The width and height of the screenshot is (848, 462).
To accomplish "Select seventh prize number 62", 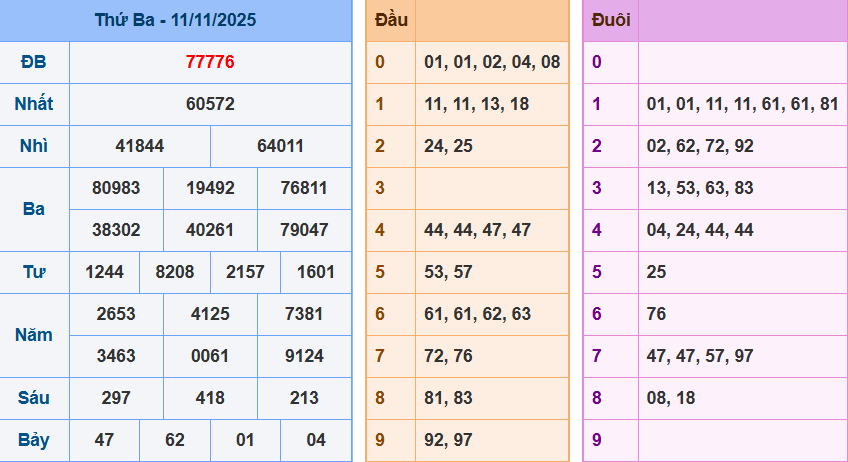I will (x=175, y=440).
